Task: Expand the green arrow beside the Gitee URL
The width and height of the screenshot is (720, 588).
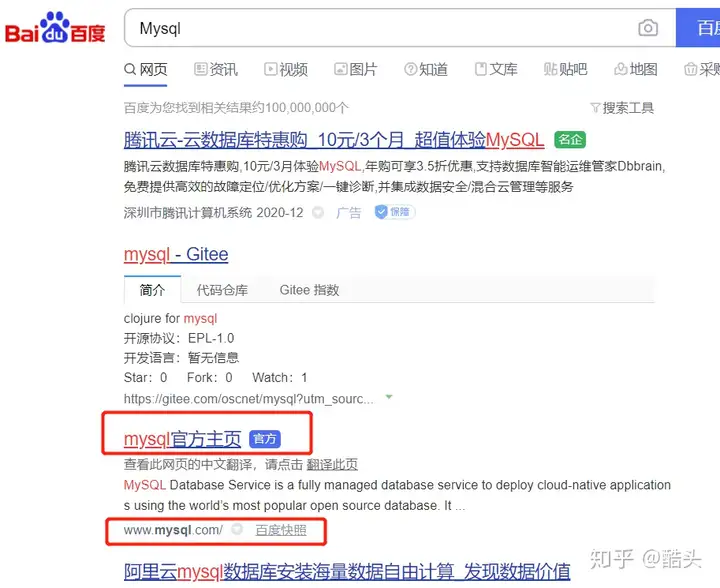Action: [389, 397]
